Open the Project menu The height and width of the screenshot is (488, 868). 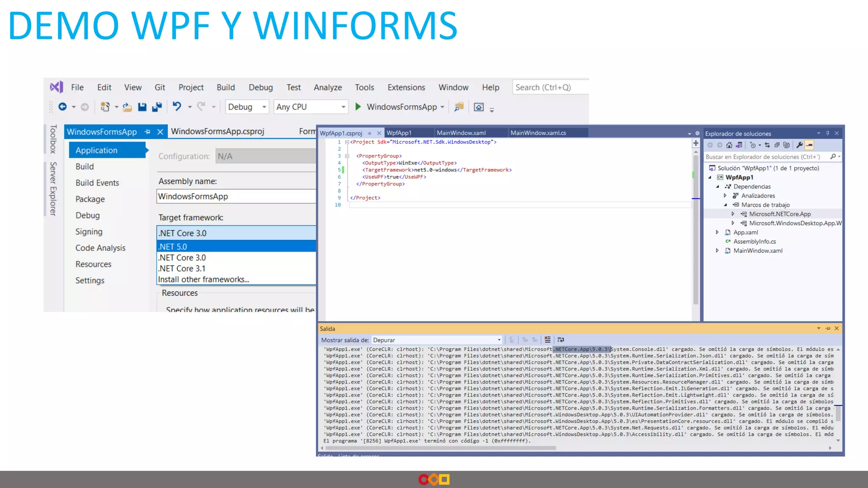coord(191,87)
